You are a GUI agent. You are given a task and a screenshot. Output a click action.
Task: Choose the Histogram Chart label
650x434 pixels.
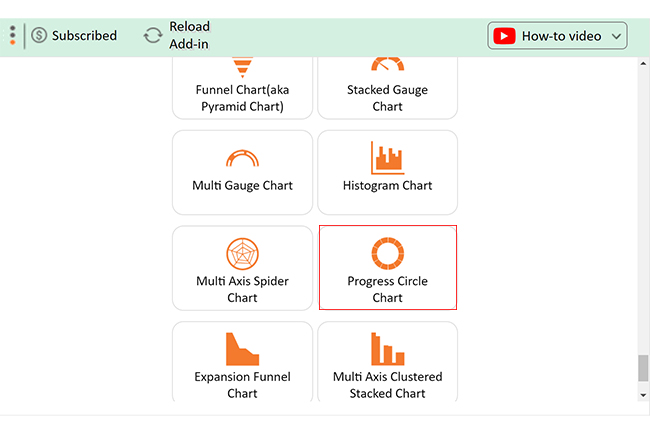coord(388,185)
